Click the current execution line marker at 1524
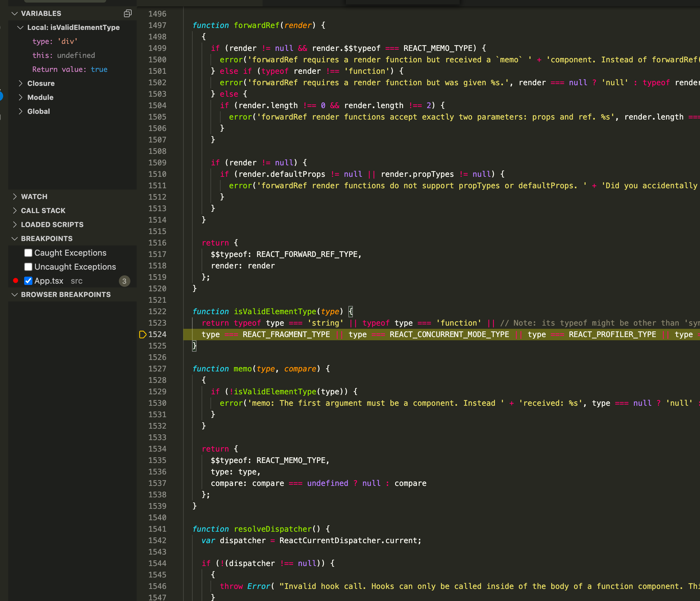The height and width of the screenshot is (601, 700). pyautogui.click(x=142, y=334)
